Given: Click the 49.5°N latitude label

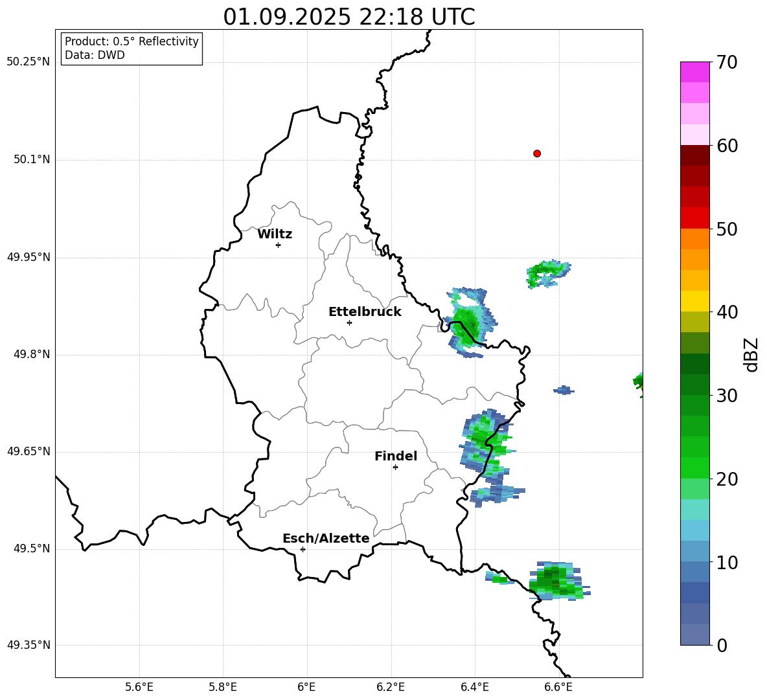Looking at the screenshot, I should pos(32,548).
